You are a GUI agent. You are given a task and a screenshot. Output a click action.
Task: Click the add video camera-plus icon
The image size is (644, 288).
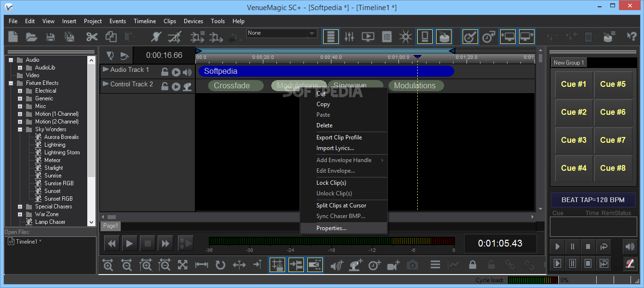(x=394, y=265)
